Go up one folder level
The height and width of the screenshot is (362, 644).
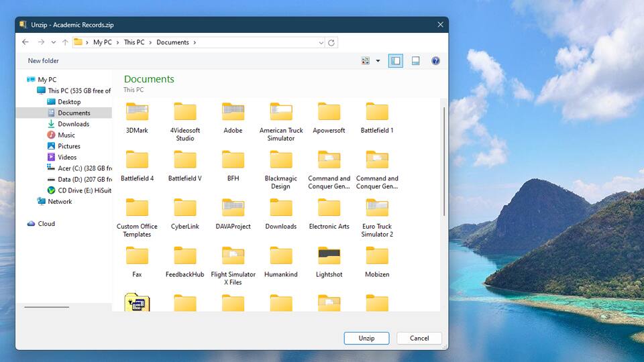65,42
